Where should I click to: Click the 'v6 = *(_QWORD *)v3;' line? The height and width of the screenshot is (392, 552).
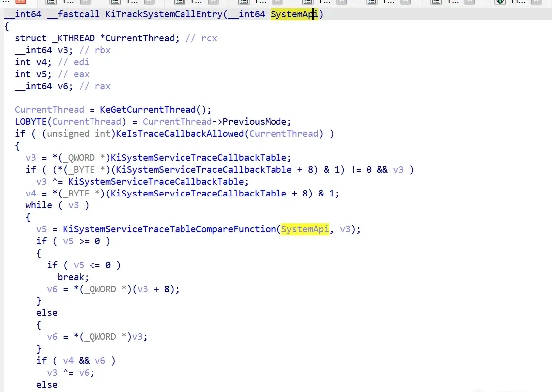[97, 337]
